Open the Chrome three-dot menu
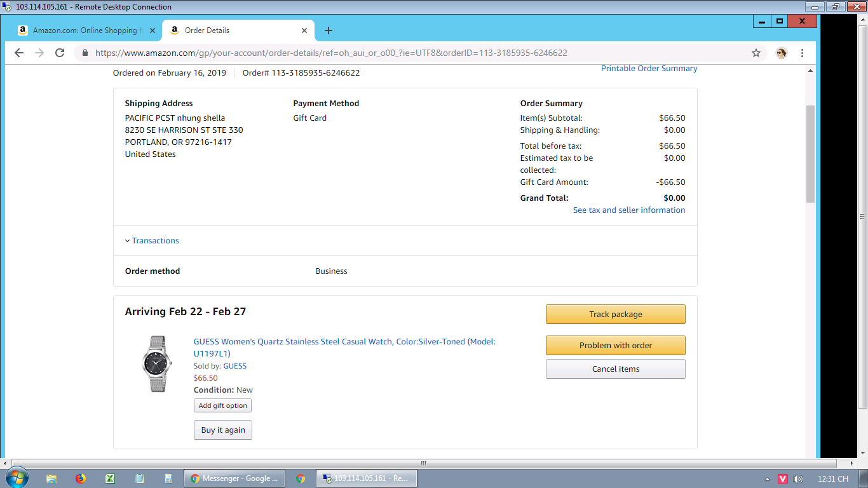This screenshot has width=868, height=488. click(802, 53)
